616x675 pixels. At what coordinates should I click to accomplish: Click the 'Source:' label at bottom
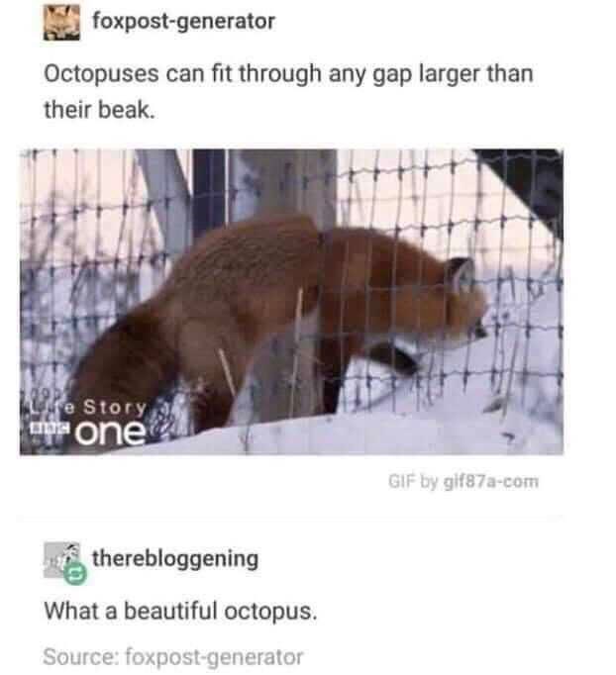pos(81,657)
